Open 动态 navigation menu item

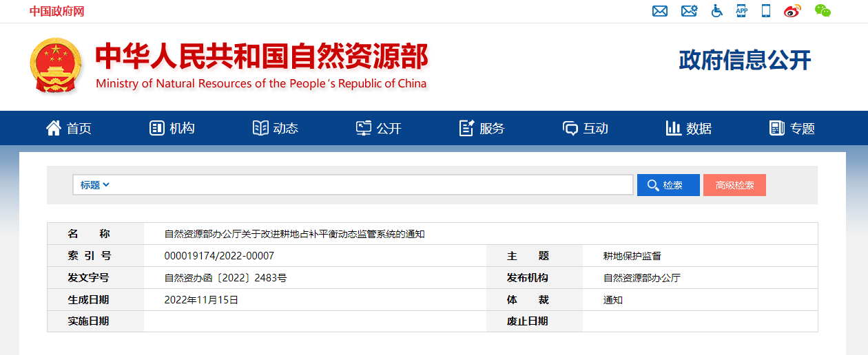285,129
